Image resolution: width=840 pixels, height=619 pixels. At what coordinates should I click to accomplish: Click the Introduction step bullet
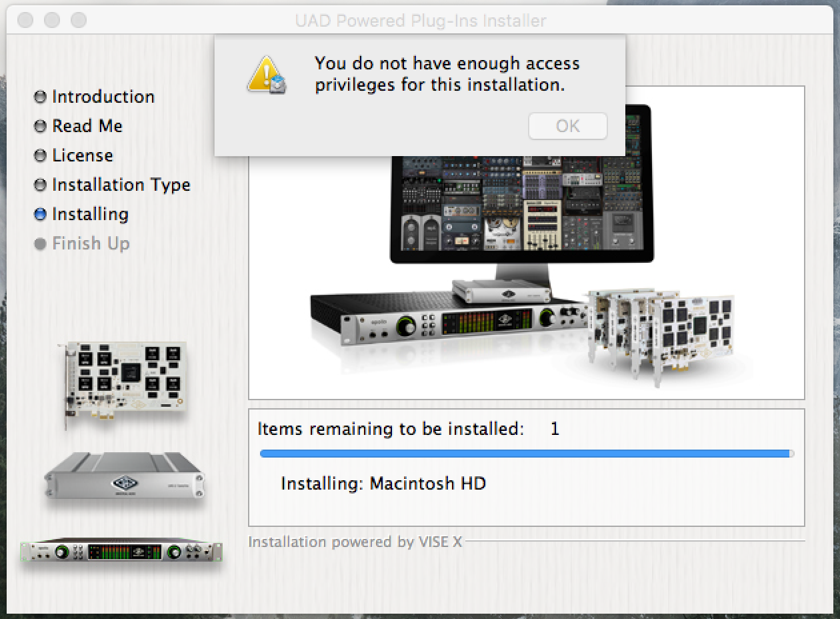point(41,97)
